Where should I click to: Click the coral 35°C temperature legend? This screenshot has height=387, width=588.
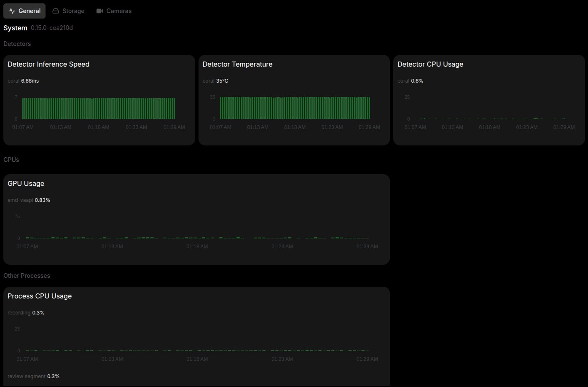pos(215,81)
